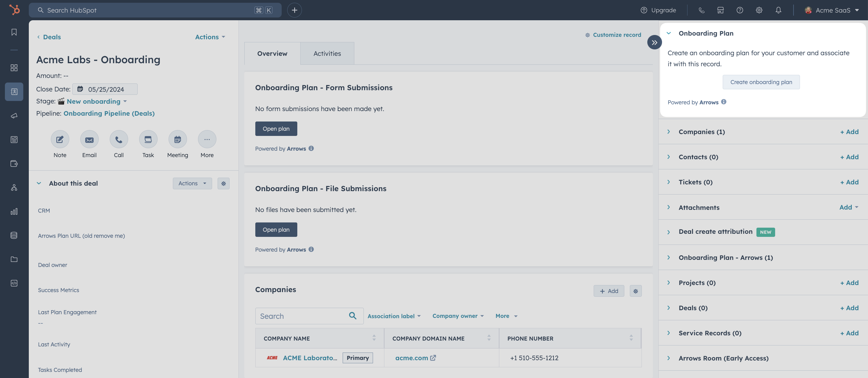This screenshot has width=868, height=378.
Task: Open the Company owner filter dropdown
Action: 458,316
